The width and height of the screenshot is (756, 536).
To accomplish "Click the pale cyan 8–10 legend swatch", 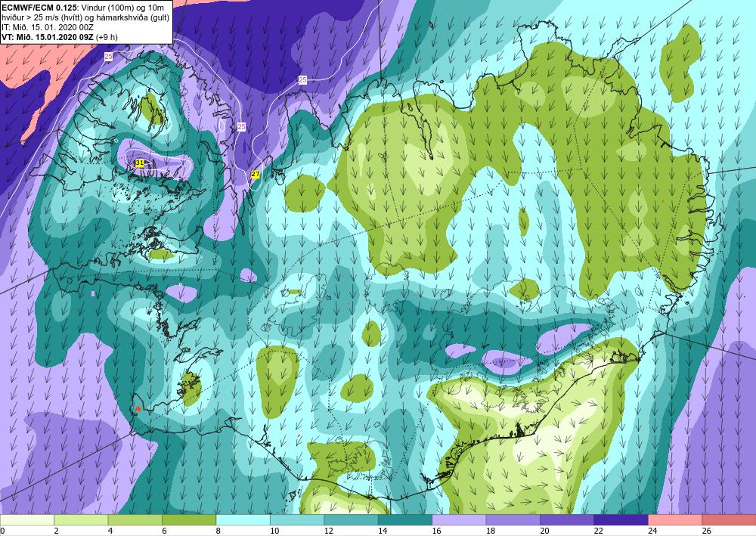I will click(x=243, y=520).
